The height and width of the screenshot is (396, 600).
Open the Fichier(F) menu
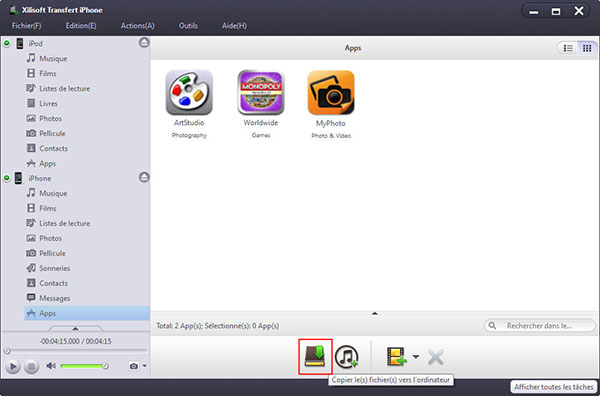point(26,26)
